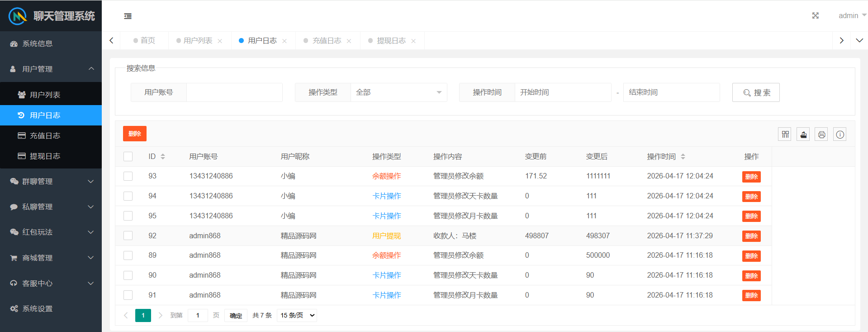Open the 15 条/页 page size dropdown
Image resolution: width=868 pixels, height=332 pixels.
[x=297, y=315]
